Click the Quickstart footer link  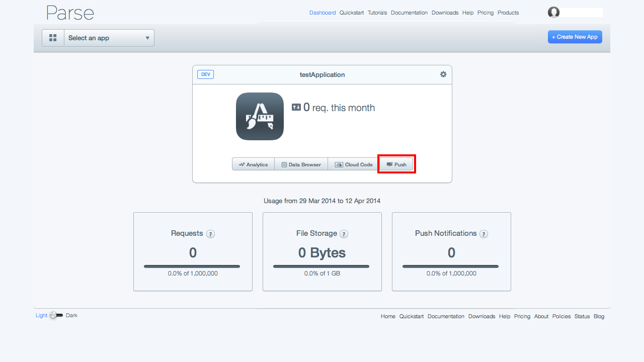[x=412, y=316]
